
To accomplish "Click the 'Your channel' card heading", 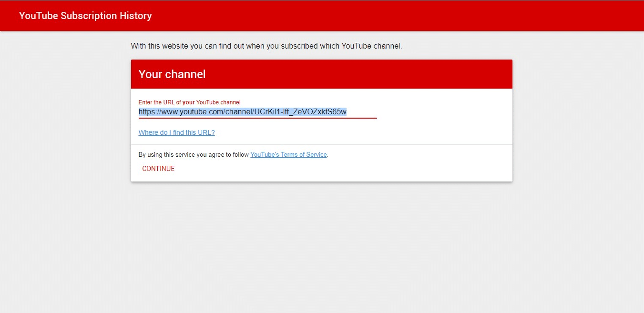I will click(172, 74).
